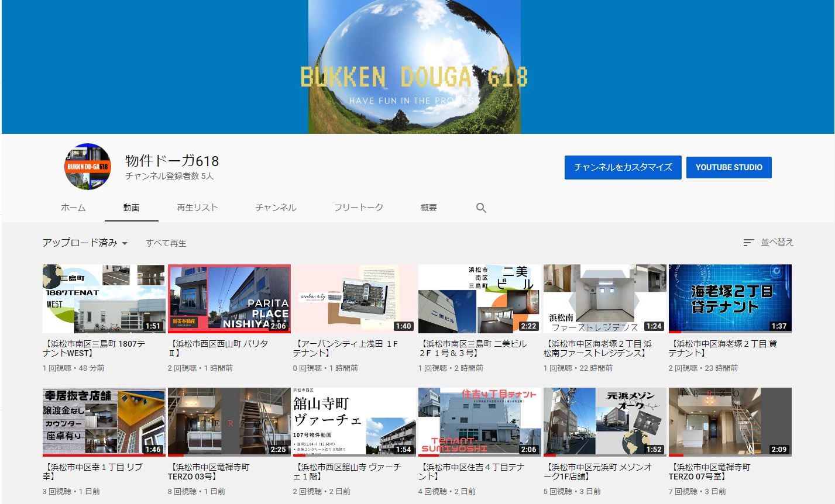Image resolution: width=835 pixels, height=504 pixels.
Task: Click title 浜松市中区竜禅寺町 TERZO 07号室
Action: pos(710,472)
